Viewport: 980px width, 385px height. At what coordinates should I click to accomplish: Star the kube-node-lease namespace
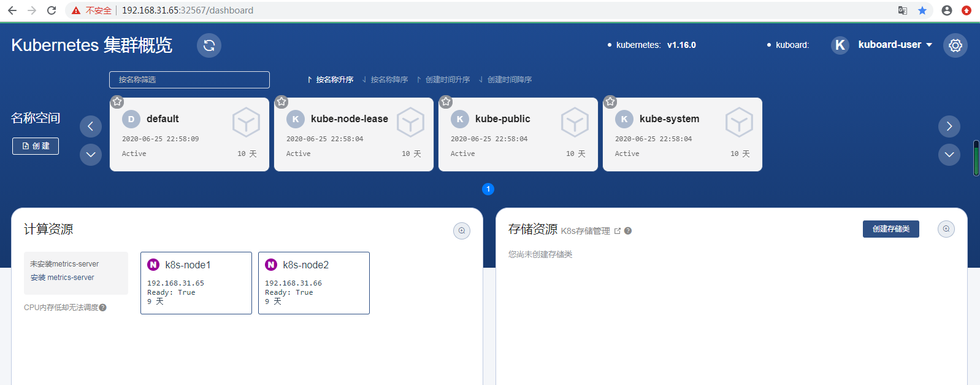coord(281,102)
